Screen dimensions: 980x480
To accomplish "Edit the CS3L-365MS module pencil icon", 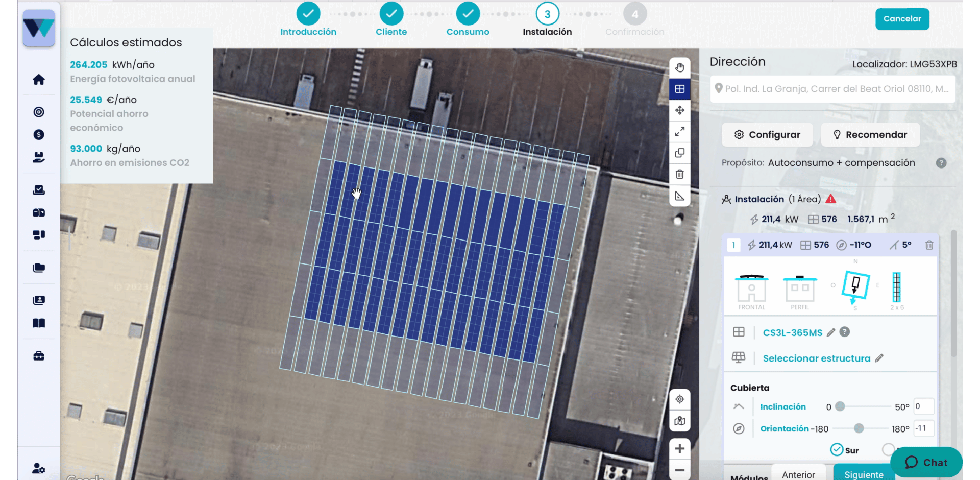I will click(x=831, y=332).
